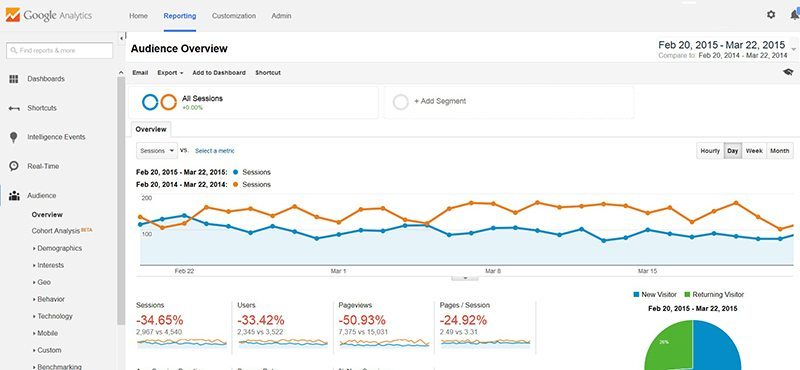Open the Export dropdown menu

click(x=170, y=73)
